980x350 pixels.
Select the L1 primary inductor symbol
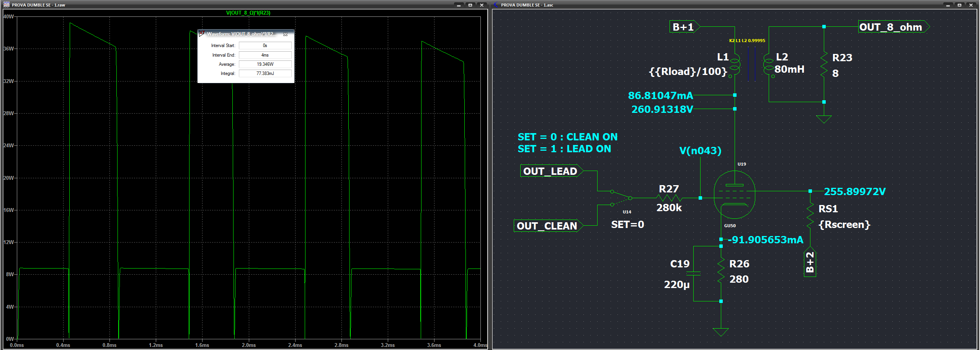coord(735,65)
